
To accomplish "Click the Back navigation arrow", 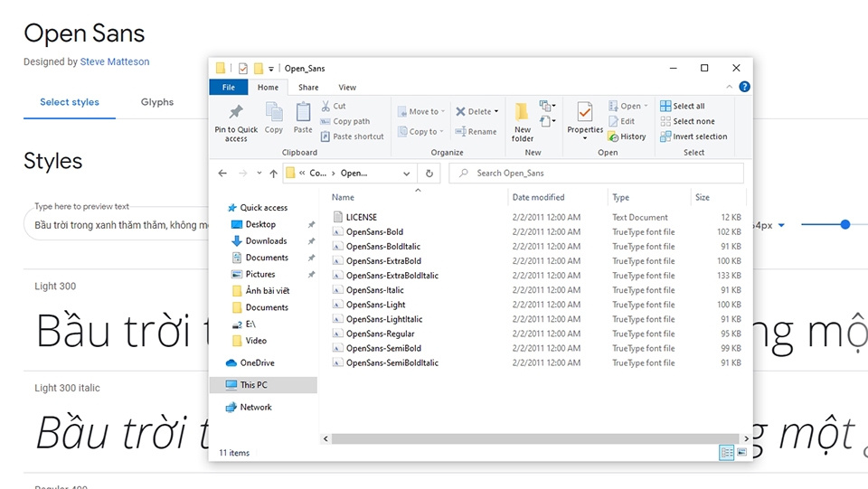I will (222, 174).
